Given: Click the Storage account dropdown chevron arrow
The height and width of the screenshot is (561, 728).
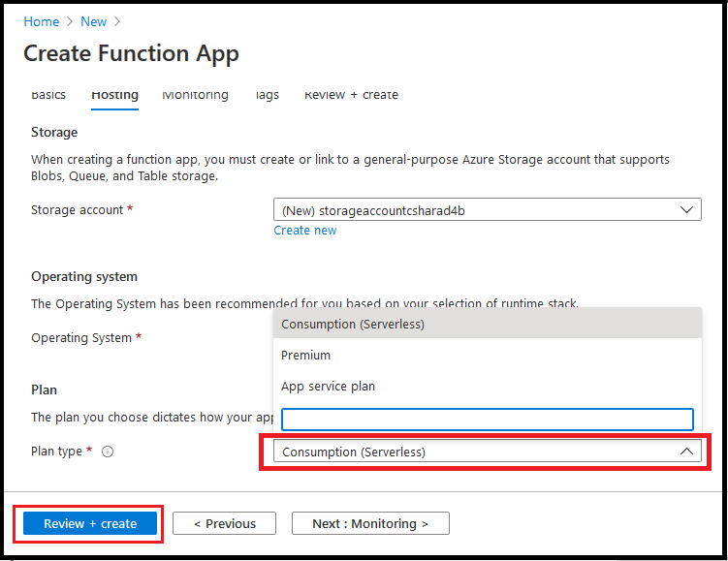Looking at the screenshot, I should pyautogui.click(x=686, y=209).
